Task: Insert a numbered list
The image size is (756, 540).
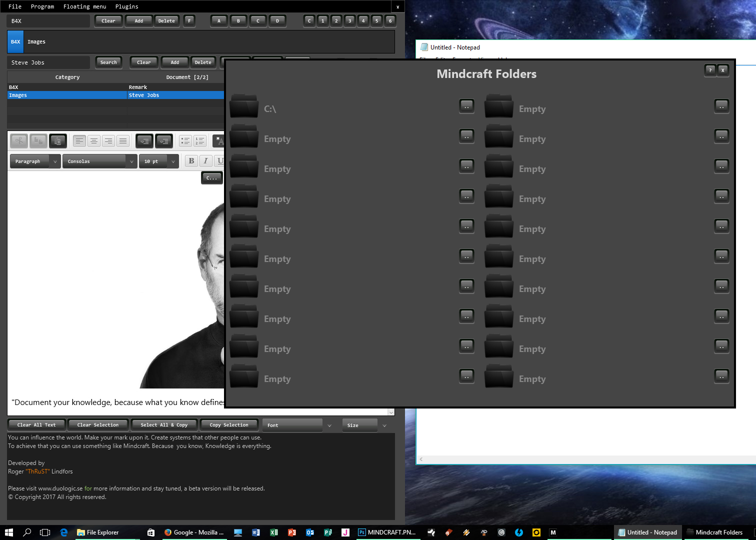Action: click(200, 141)
